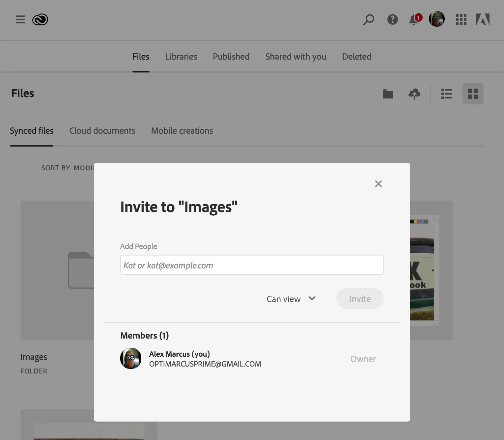Image resolution: width=504 pixels, height=440 pixels.
Task: Switch to list view layout
Action: click(x=446, y=94)
